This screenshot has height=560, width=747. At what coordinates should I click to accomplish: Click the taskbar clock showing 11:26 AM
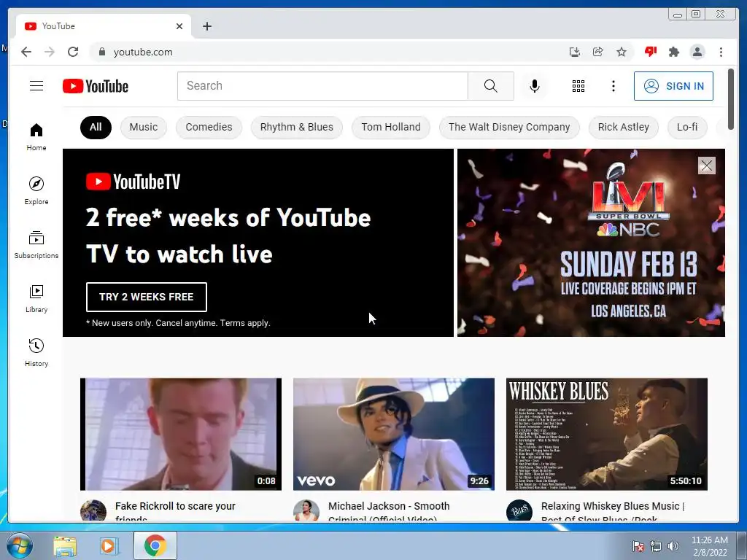click(709, 546)
